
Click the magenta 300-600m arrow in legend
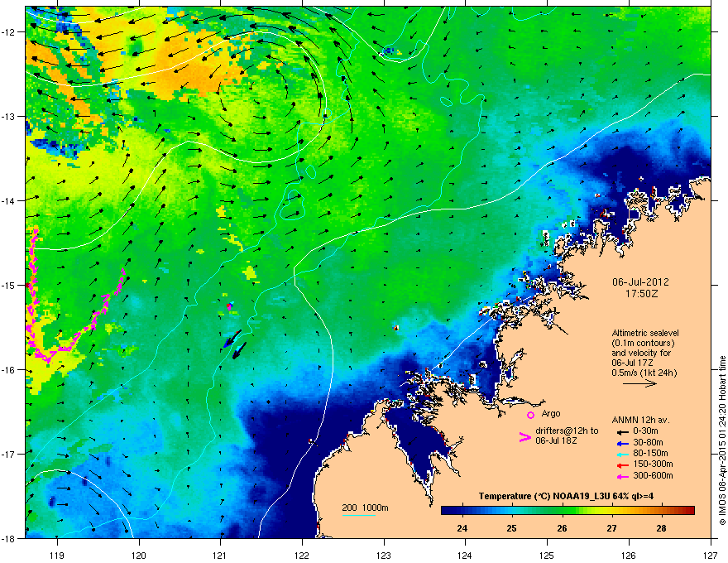pyautogui.click(x=623, y=476)
